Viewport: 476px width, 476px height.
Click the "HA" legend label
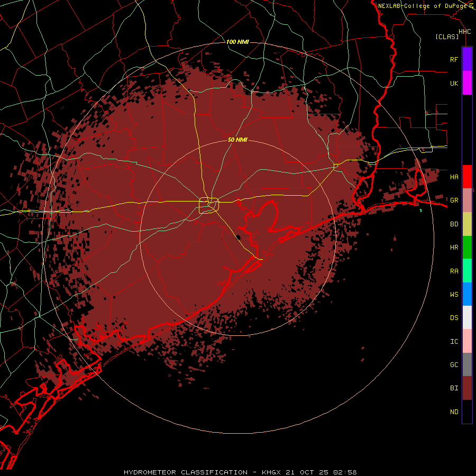point(454,177)
